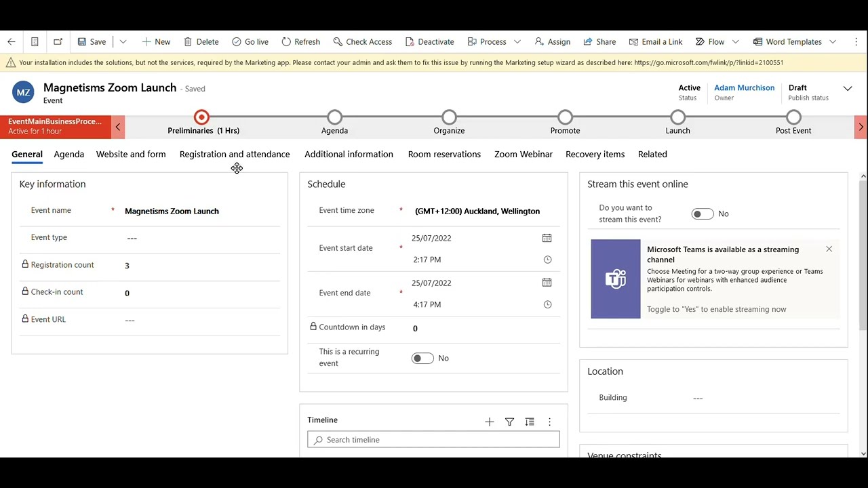Click the Search timeline field
Image resolution: width=868 pixels, height=488 pixels.
coord(433,440)
